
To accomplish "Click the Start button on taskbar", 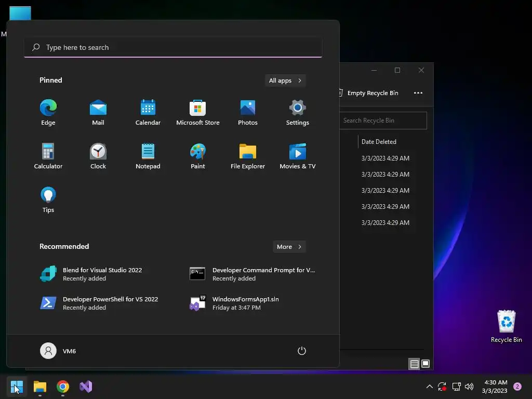I will [17, 387].
